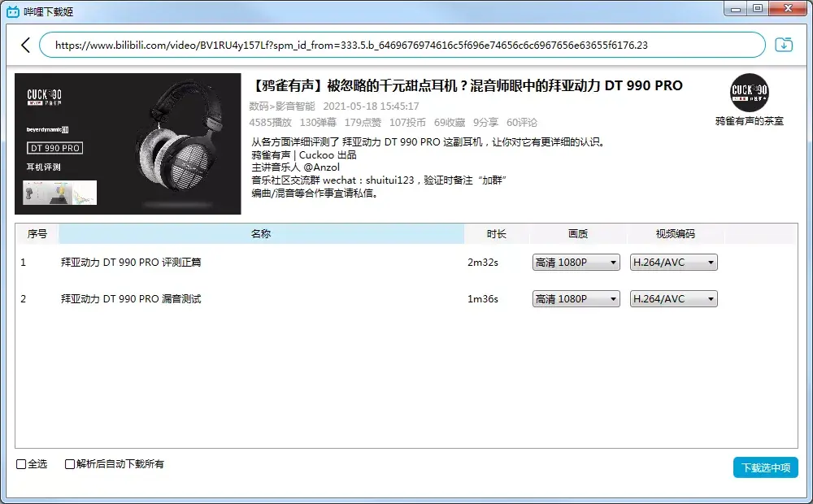Click the 时长 column header

pyautogui.click(x=497, y=234)
